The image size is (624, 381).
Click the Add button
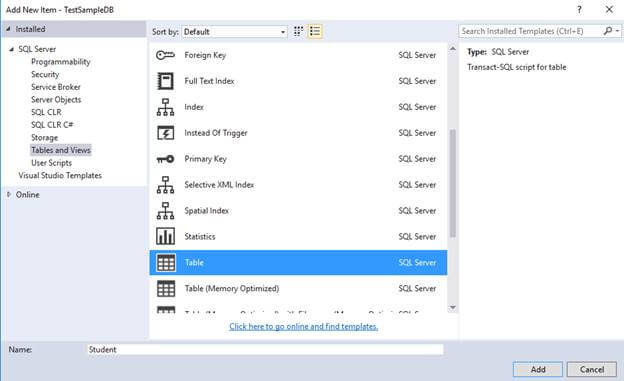(x=538, y=369)
